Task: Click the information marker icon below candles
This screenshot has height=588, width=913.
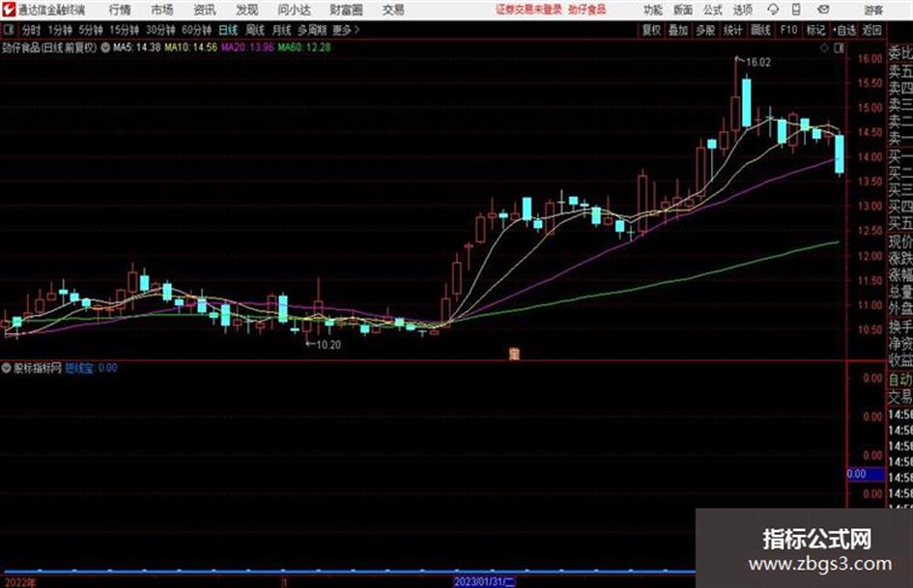Action: click(x=514, y=353)
